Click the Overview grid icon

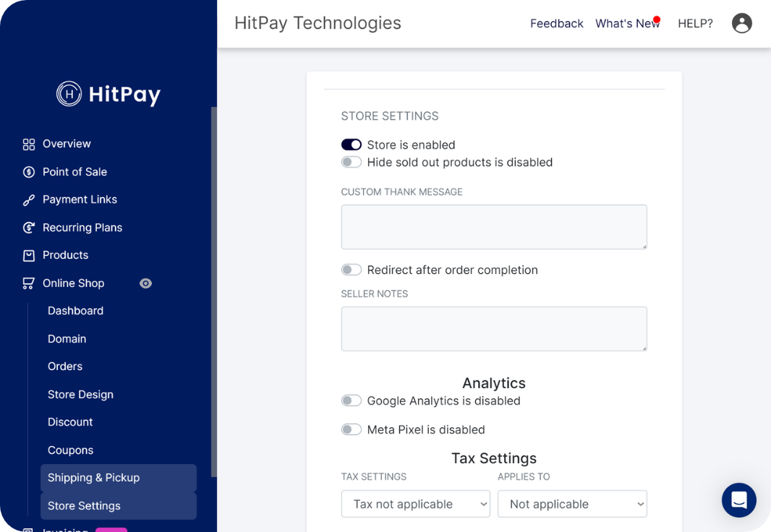[x=29, y=145]
